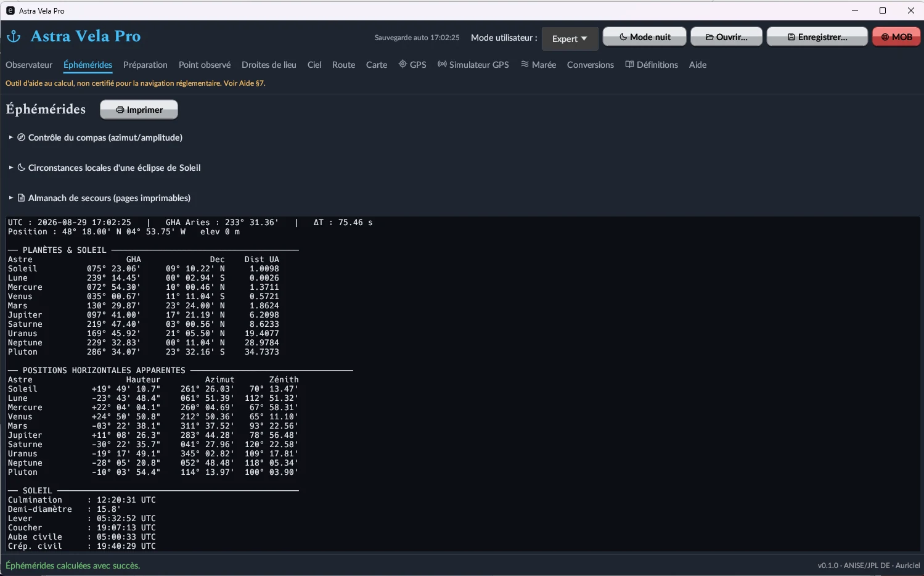Switch to the Ciel tab
The image size is (924, 576).
(314, 65)
